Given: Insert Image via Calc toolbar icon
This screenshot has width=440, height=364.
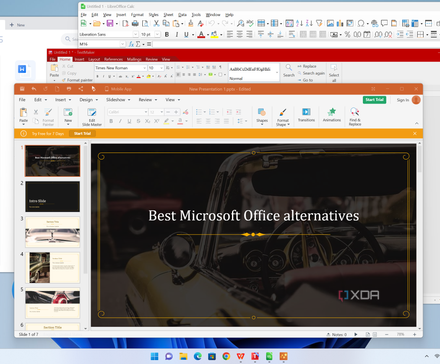Looking at the screenshot, I should (x=330, y=23).
